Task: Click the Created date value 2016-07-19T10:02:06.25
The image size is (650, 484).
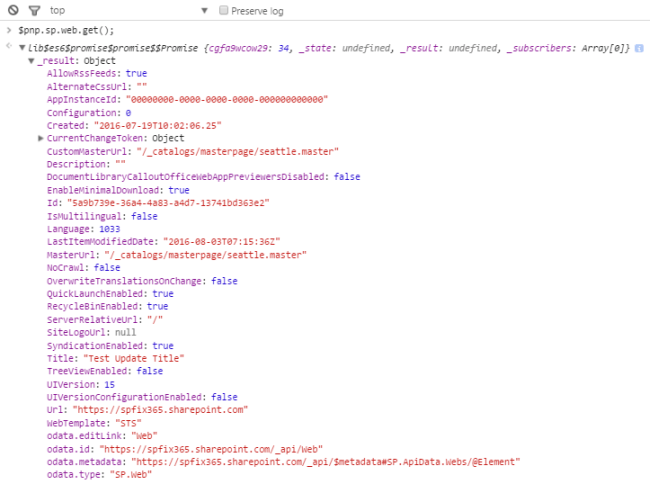Action: pyautogui.click(x=158, y=126)
